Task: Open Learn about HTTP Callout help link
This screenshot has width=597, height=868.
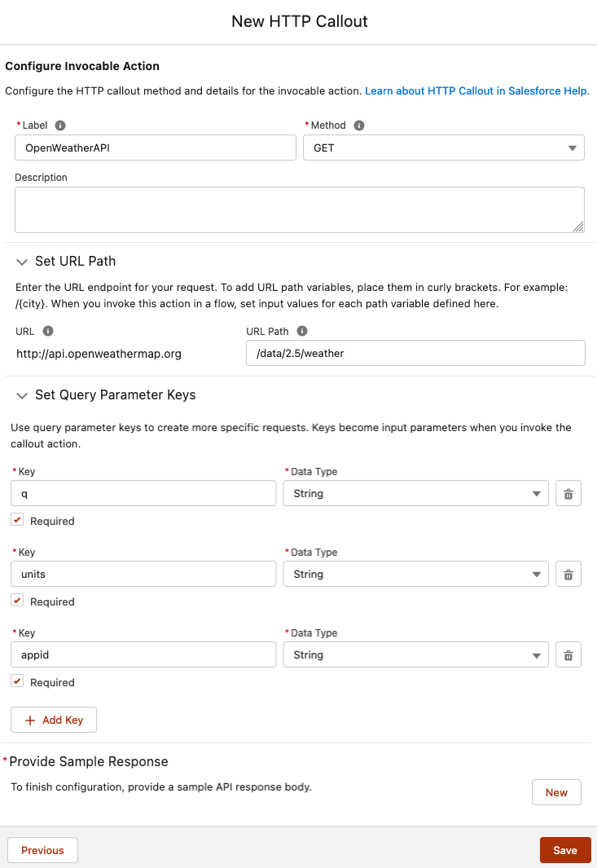Action: coord(476,91)
